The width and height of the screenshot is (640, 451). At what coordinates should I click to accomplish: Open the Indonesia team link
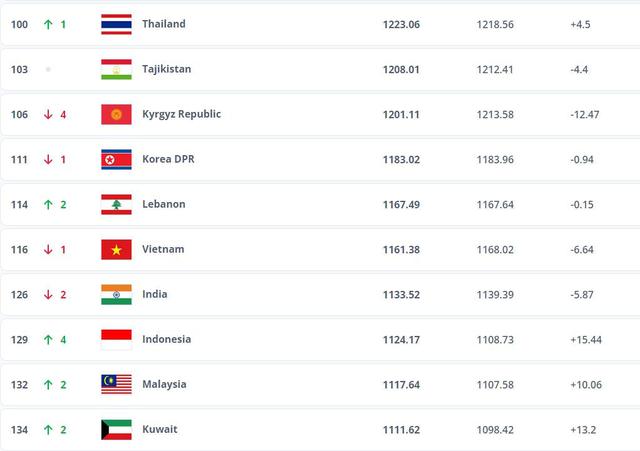[x=166, y=339]
